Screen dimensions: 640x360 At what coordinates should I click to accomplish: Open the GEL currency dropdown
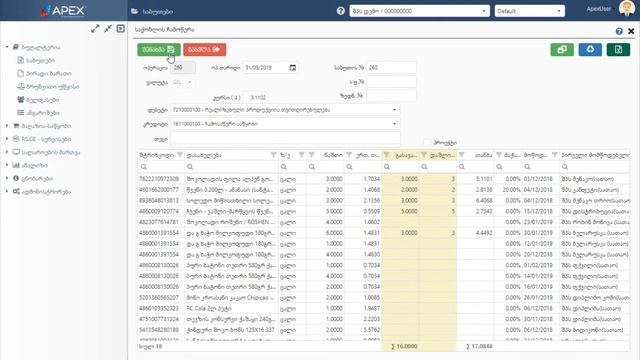click(x=182, y=82)
